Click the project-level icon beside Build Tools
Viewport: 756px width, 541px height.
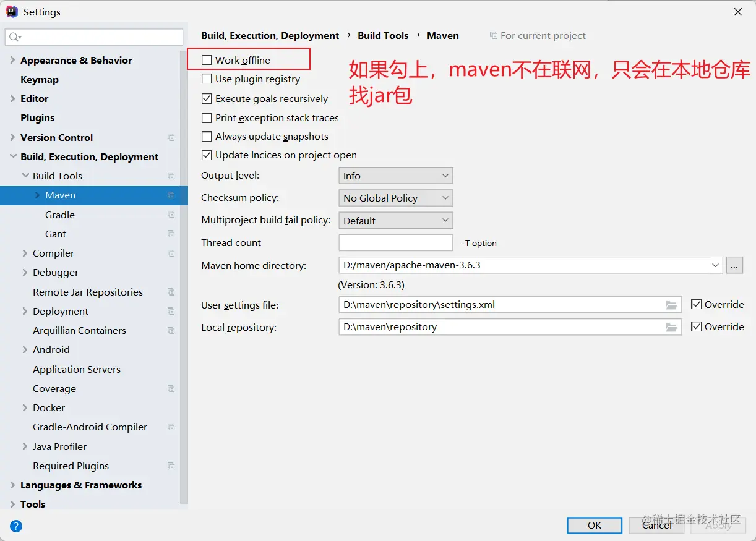pyautogui.click(x=171, y=176)
